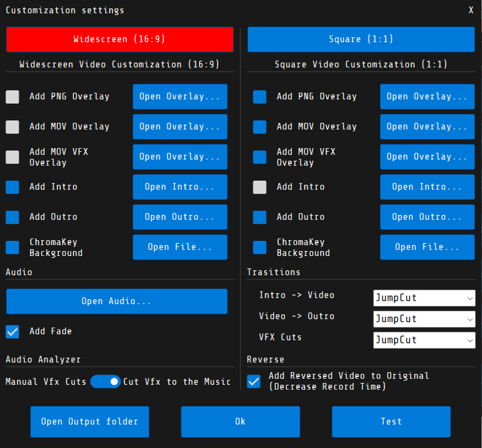Click widescreen Open Outro button

[x=180, y=217]
